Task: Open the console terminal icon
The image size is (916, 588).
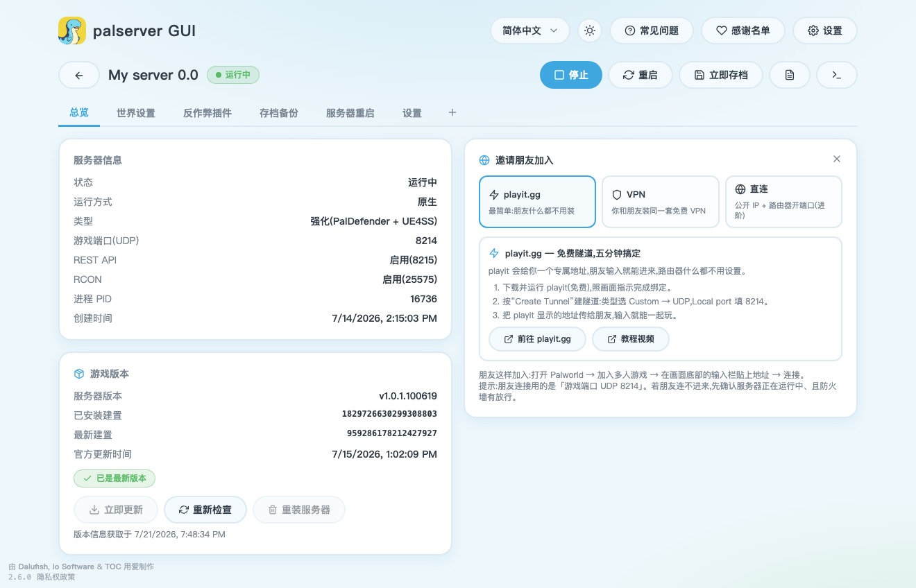Action: 837,75
